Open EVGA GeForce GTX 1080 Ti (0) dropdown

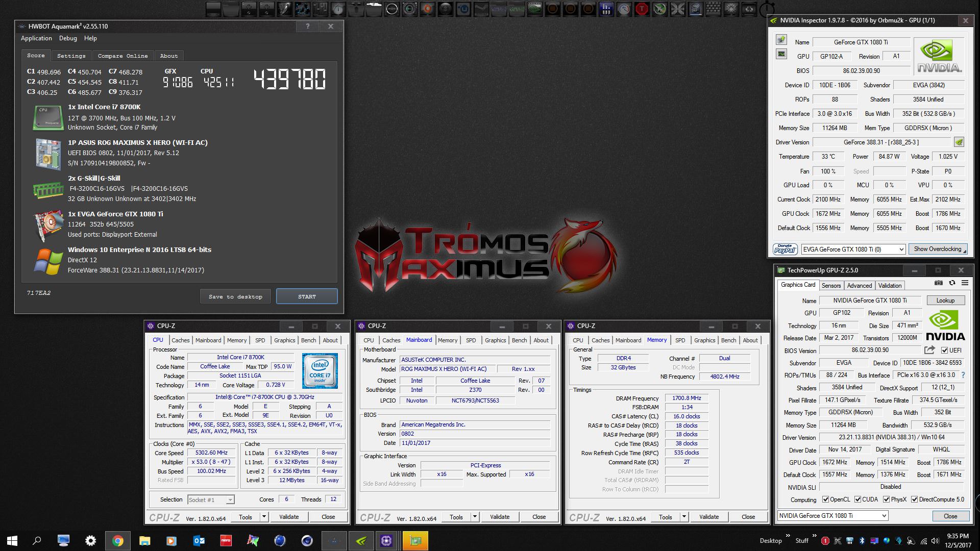(x=853, y=249)
